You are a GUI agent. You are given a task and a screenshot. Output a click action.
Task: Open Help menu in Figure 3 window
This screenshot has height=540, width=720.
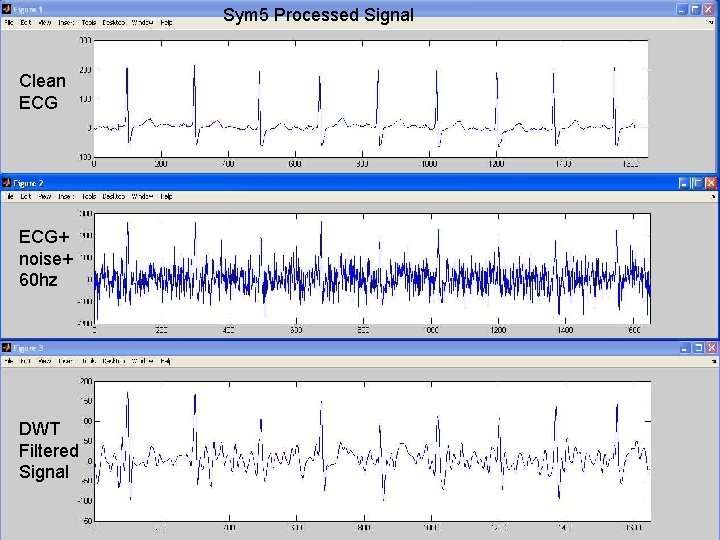166,361
